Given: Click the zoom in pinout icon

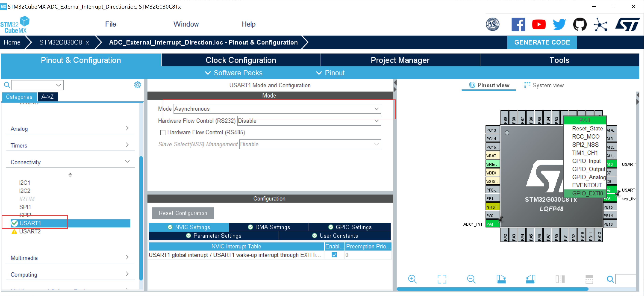Looking at the screenshot, I should 412,279.
